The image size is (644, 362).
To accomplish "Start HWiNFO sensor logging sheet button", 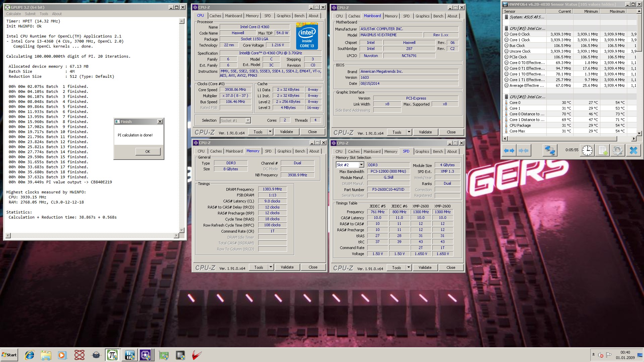I will 602,150.
